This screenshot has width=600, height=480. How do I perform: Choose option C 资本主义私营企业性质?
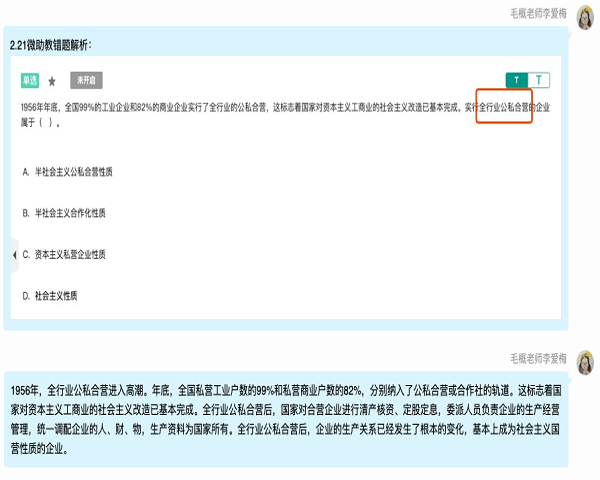(x=70, y=254)
